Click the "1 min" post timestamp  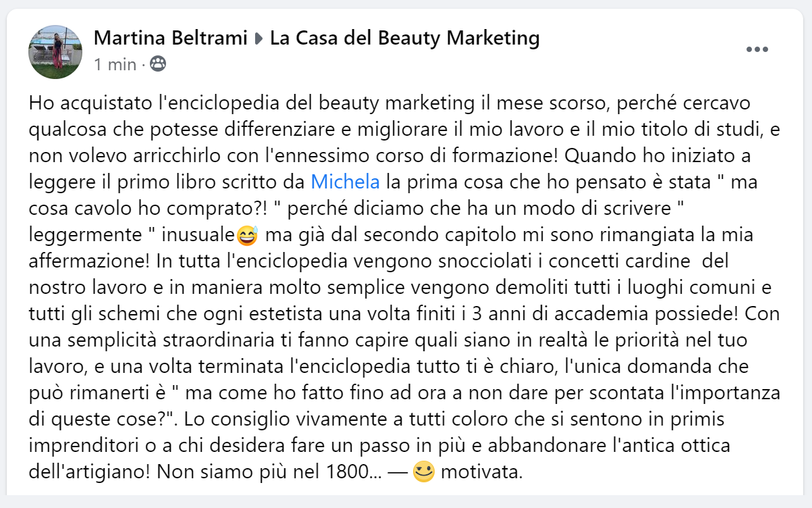(115, 65)
